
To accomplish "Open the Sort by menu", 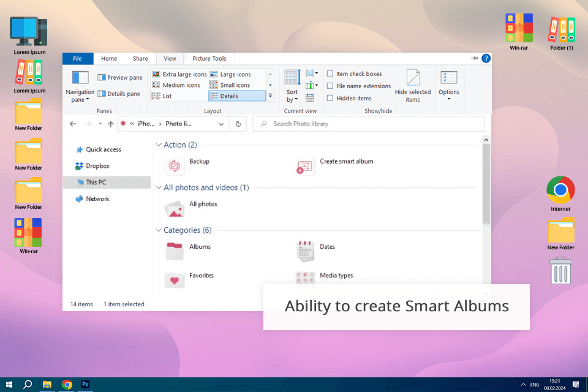I will click(292, 86).
